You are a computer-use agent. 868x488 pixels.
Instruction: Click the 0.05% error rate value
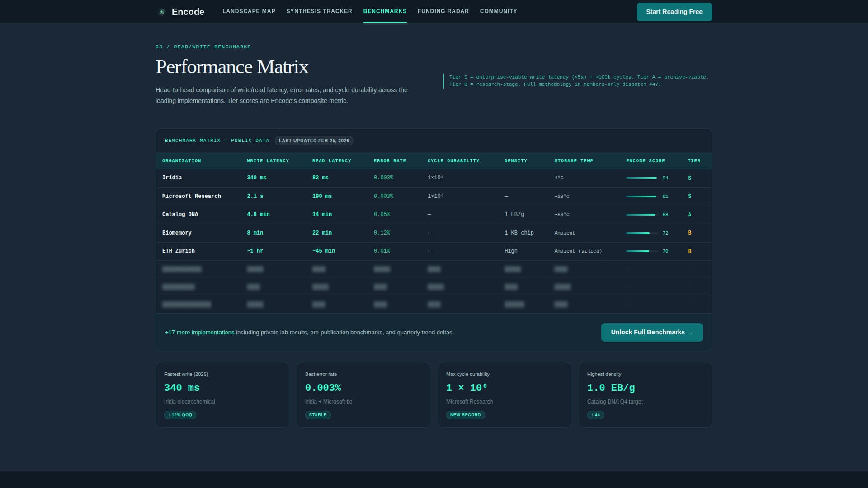click(x=382, y=214)
